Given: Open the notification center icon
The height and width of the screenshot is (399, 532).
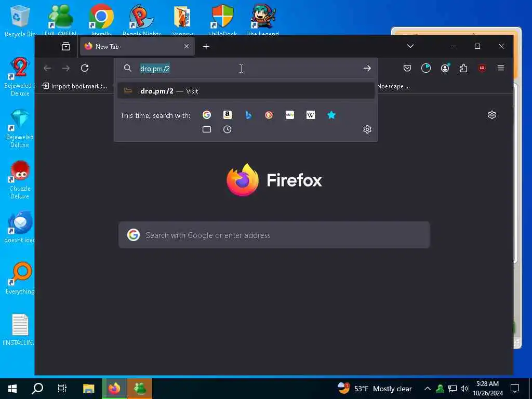Looking at the screenshot, I should pos(515,389).
